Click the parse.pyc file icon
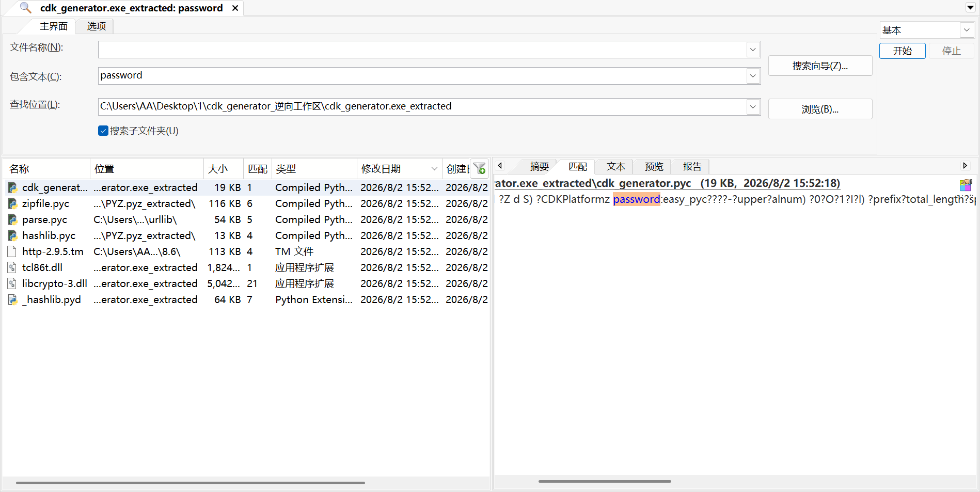Image resolution: width=980 pixels, height=492 pixels. [x=12, y=219]
